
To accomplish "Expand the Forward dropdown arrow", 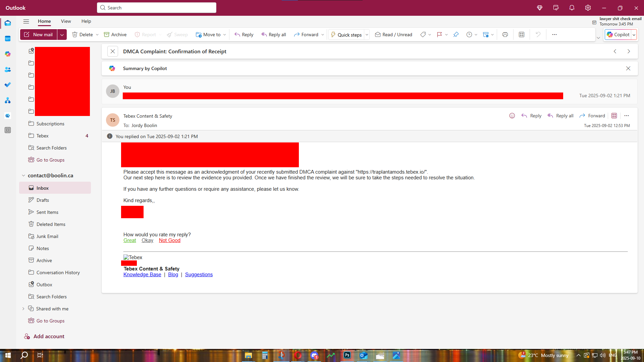I will pos(323,35).
